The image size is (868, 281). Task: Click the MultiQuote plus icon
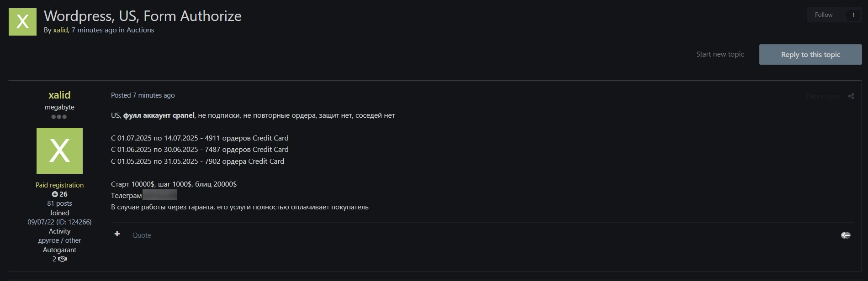click(x=117, y=234)
